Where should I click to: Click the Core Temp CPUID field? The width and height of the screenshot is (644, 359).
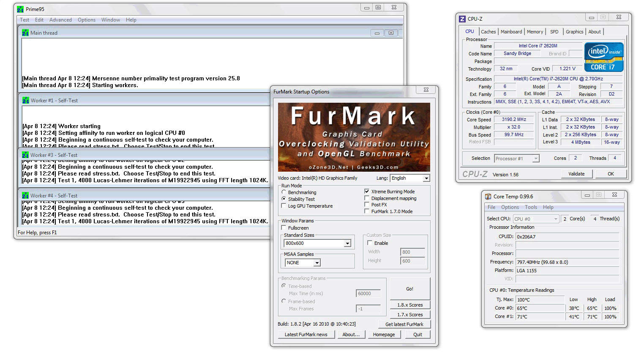tap(568, 237)
